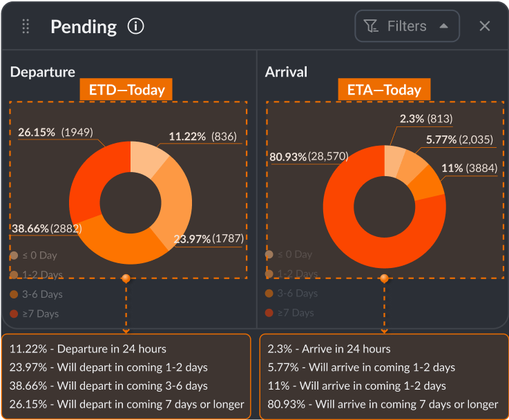Click the Filters button label
Screen dimensions: 509x420
coord(407,26)
